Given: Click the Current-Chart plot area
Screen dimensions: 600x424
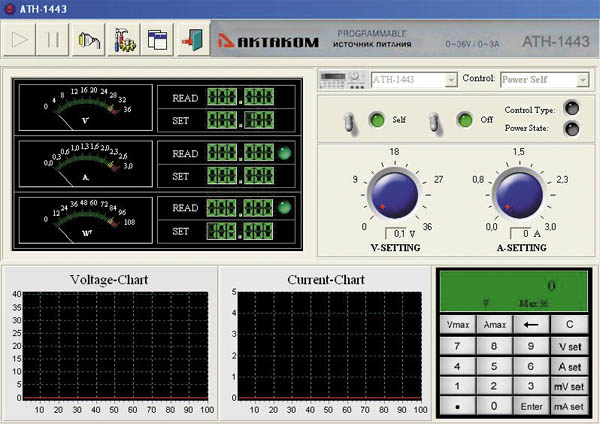Looking at the screenshot, I should [x=330, y=346].
